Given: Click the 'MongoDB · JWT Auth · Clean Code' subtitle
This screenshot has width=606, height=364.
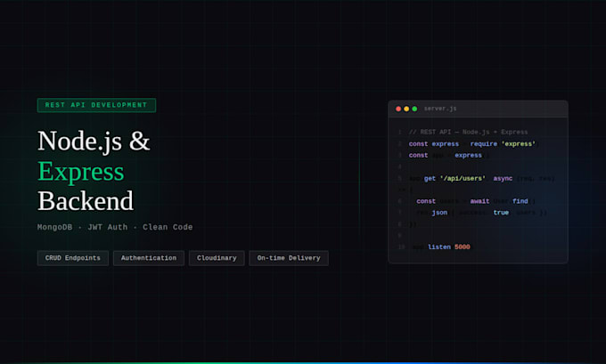Looking at the screenshot, I should (115, 227).
